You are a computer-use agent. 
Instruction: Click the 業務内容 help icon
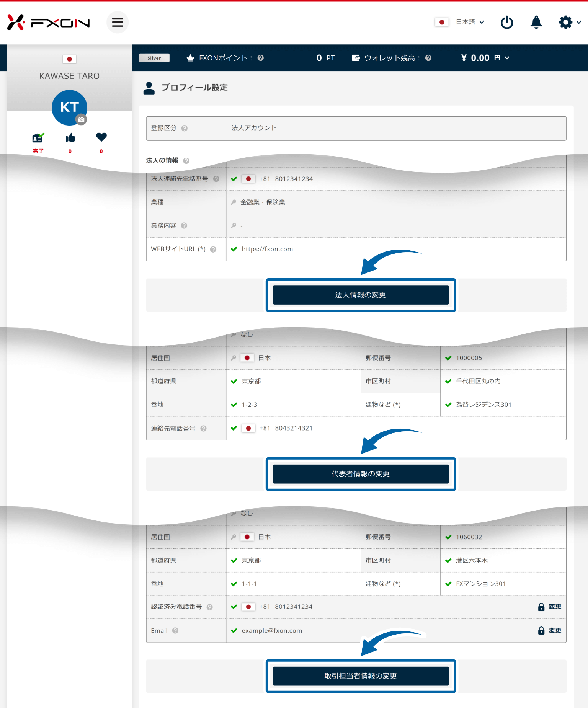[184, 225]
